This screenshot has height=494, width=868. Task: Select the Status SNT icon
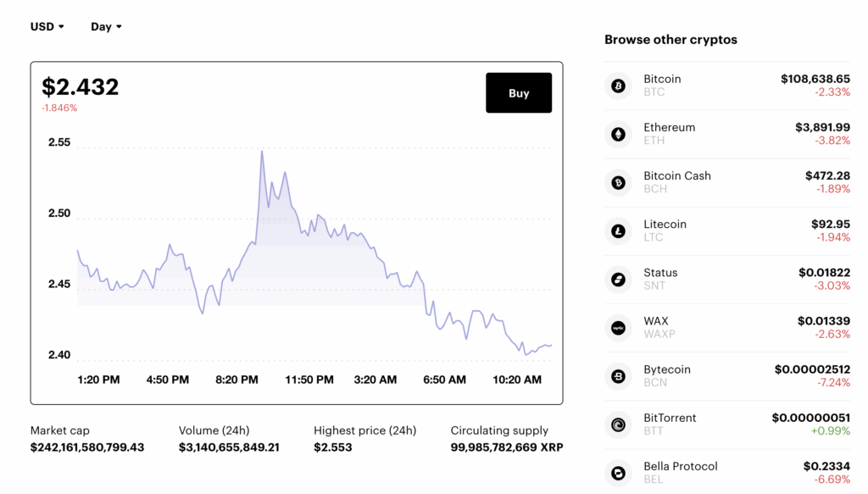pos(617,279)
